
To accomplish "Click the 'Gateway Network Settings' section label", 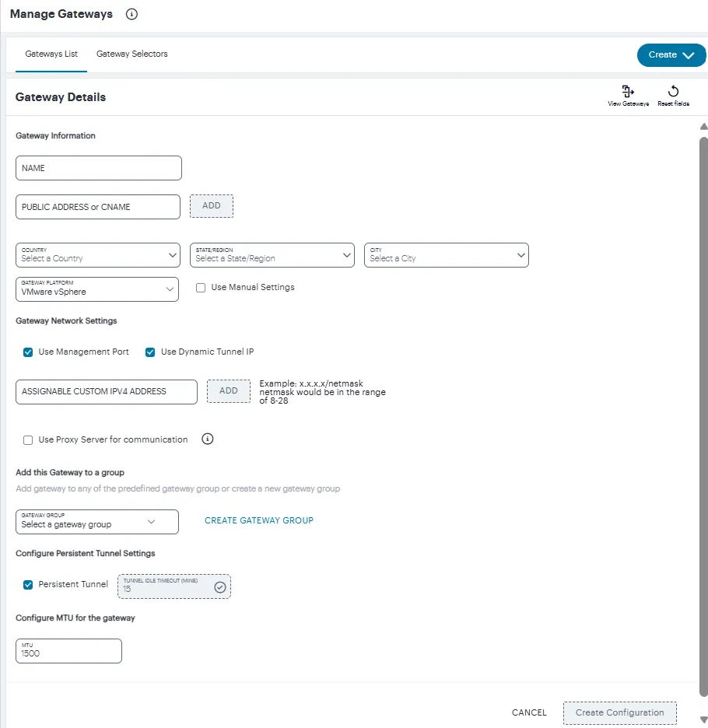I will 66,320.
